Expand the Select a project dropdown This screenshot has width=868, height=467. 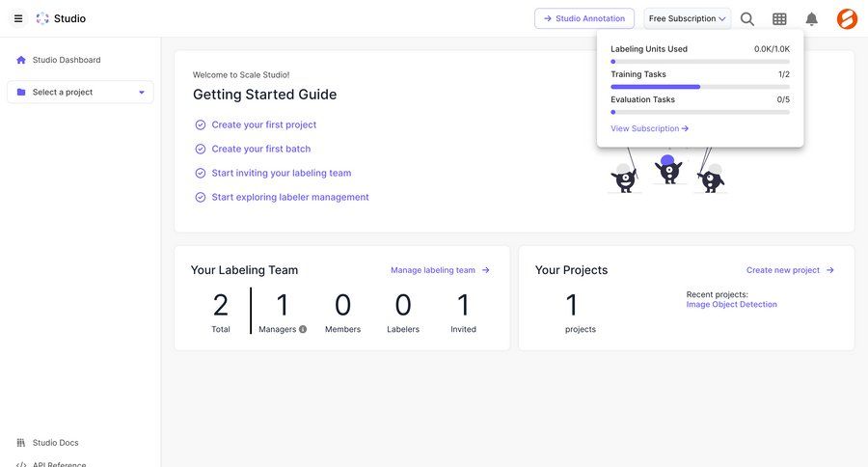pos(80,92)
